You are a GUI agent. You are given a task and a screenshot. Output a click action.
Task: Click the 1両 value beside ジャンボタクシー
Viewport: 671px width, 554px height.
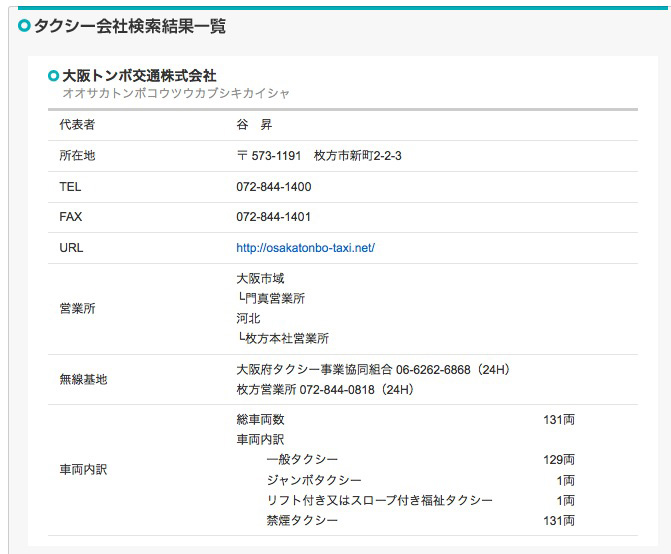click(x=565, y=480)
